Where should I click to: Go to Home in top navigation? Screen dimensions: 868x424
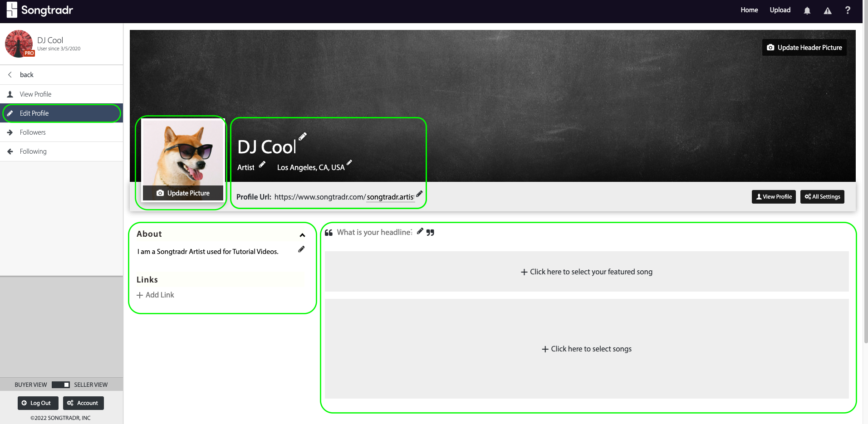point(749,10)
